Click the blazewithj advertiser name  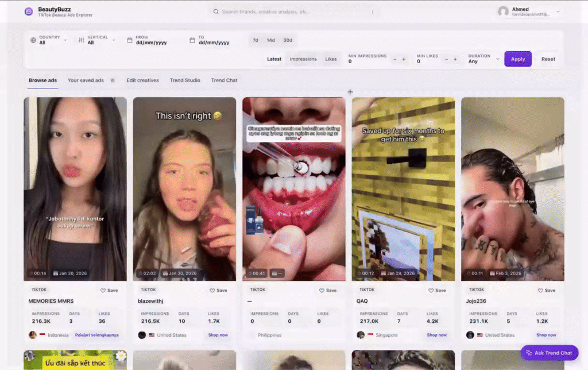click(150, 301)
